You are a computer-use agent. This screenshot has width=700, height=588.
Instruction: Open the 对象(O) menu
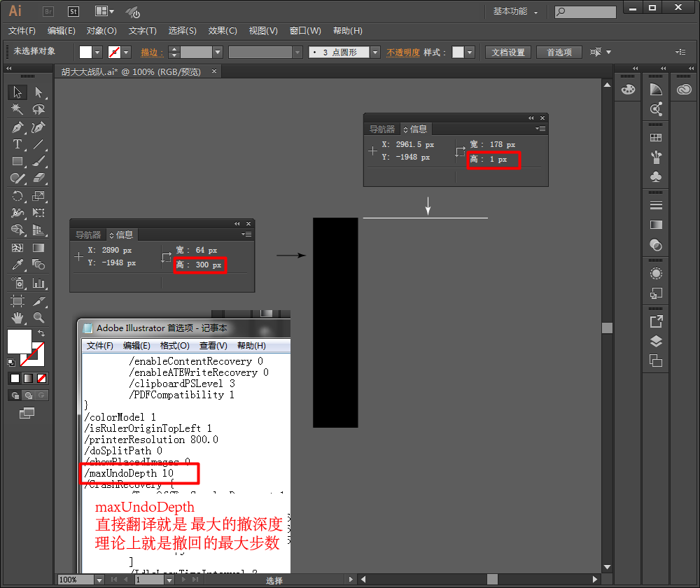coord(101,31)
